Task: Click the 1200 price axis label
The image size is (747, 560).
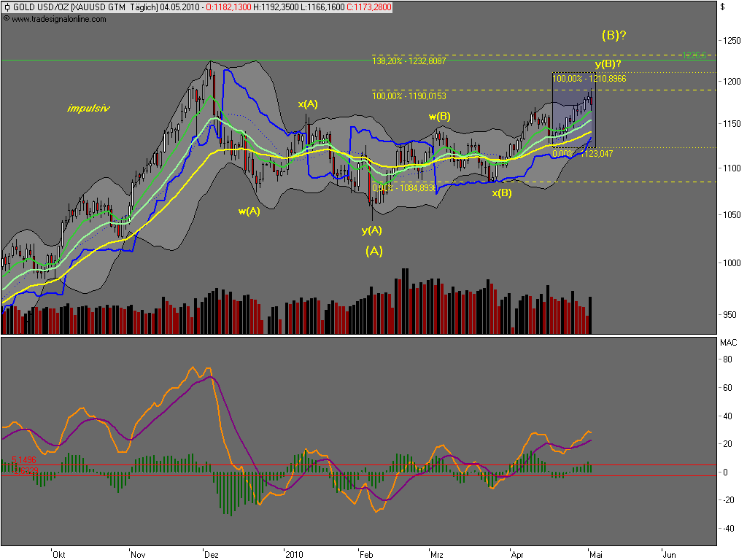Action: [x=732, y=82]
